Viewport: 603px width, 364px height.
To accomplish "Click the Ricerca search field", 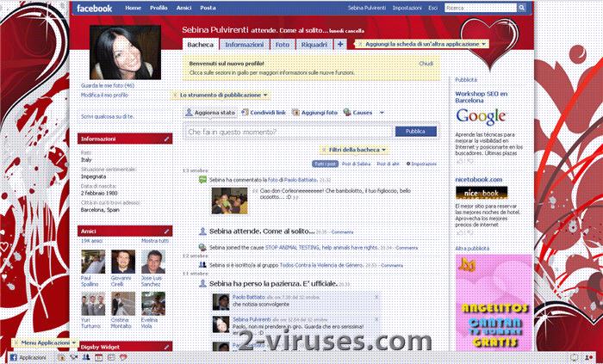I will [481, 8].
